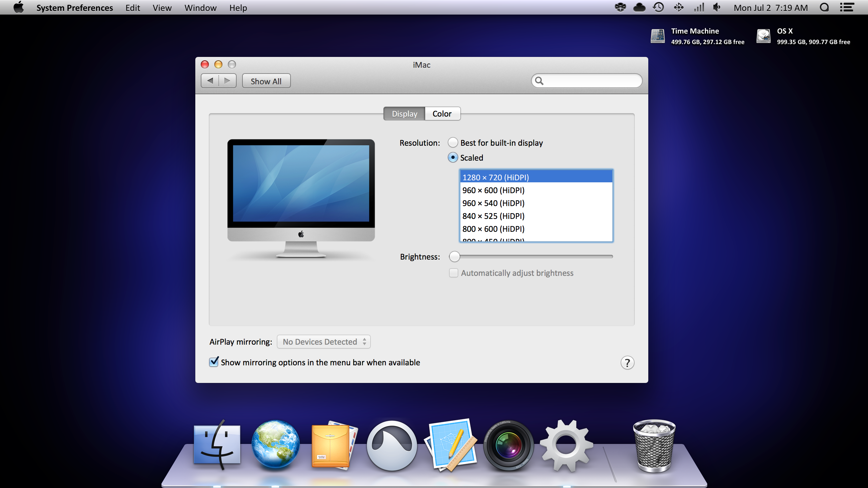Screen dimensions: 868x488
Task: Open the blueprint Xcode-style app in Dock
Action: click(451, 445)
